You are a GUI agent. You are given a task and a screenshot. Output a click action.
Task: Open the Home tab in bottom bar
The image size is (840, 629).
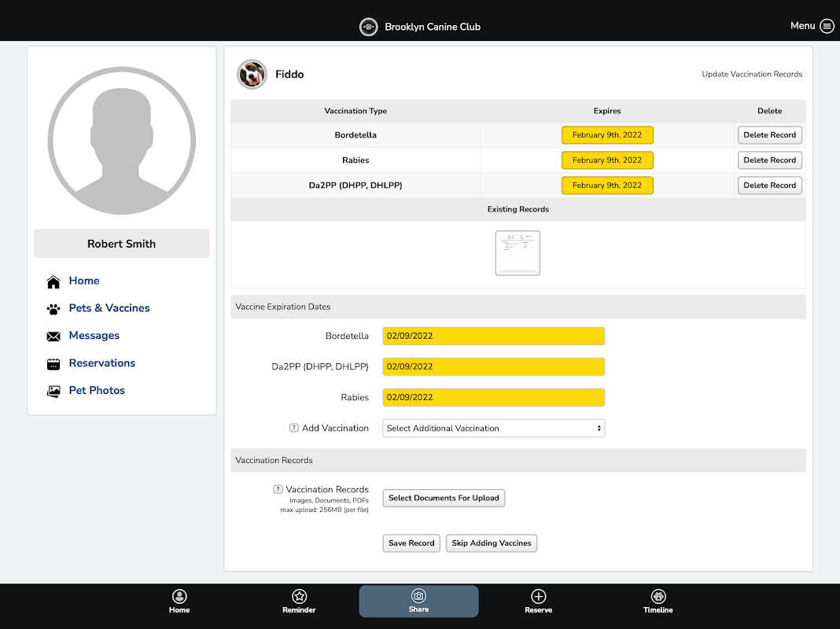(x=179, y=601)
